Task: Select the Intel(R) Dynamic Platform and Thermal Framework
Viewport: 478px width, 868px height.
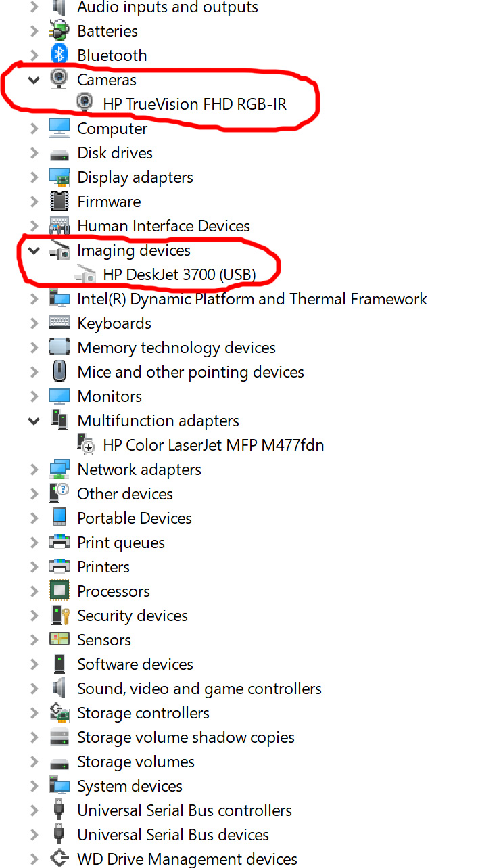Action: tap(252, 298)
